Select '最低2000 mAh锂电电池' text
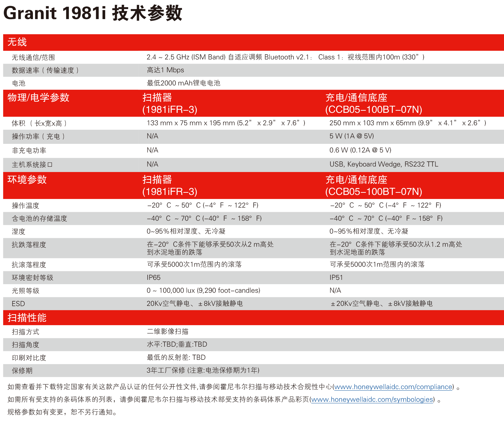This screenshot has height=428, width=504. pos(184,83)
